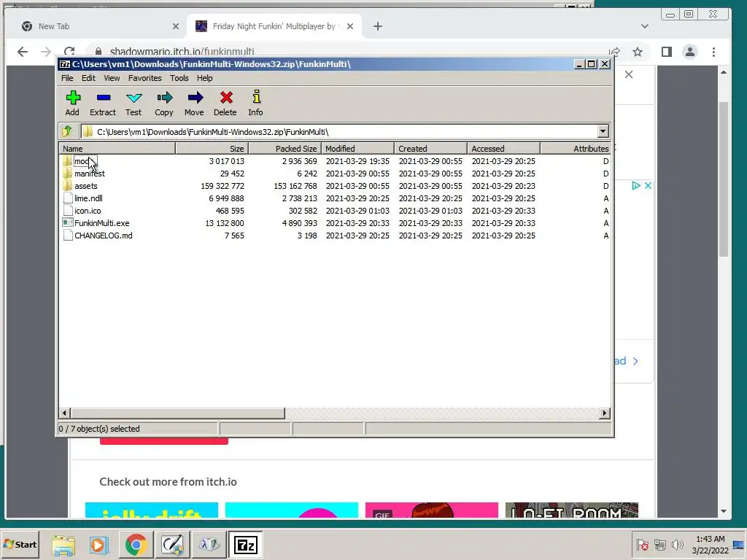Click the horizontal scrollbar thumb in 7-Zip
The image size is (747, 560).
177,413
